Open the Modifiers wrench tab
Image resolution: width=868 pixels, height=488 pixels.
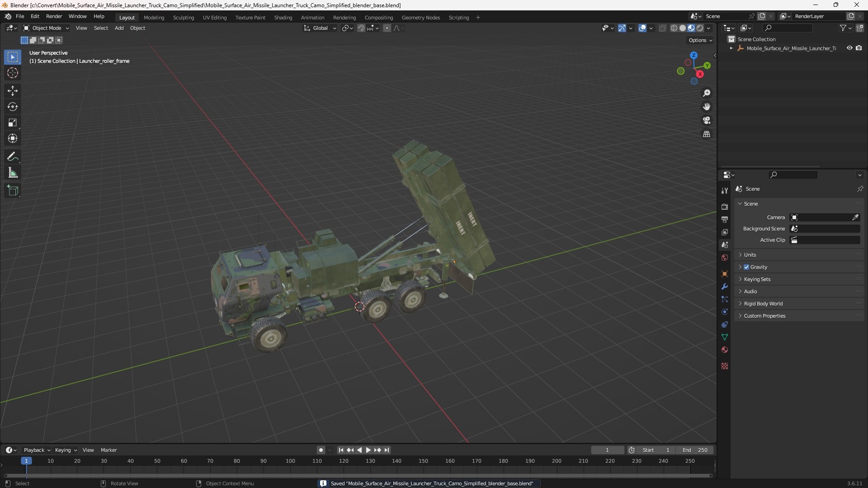tap(725, 286)
